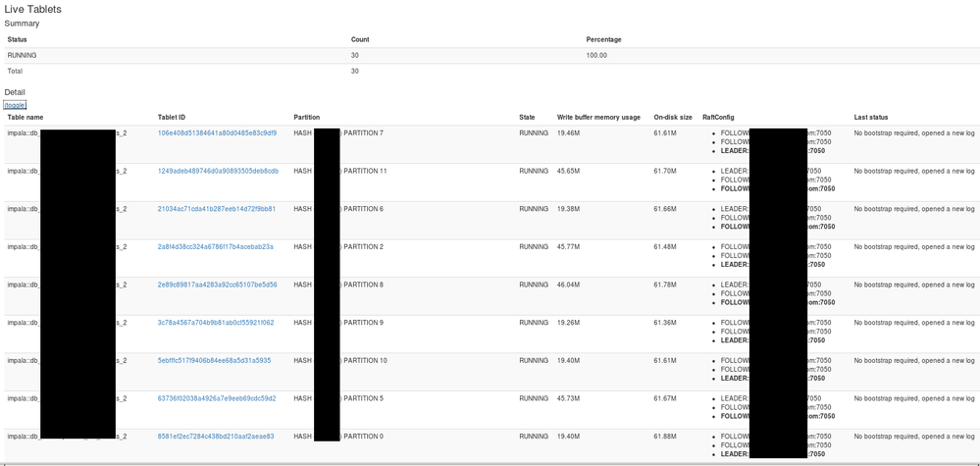The image size is (980, 466).
Task: Open tablet link starting with 1249adeb
Action: click(218, 171)
